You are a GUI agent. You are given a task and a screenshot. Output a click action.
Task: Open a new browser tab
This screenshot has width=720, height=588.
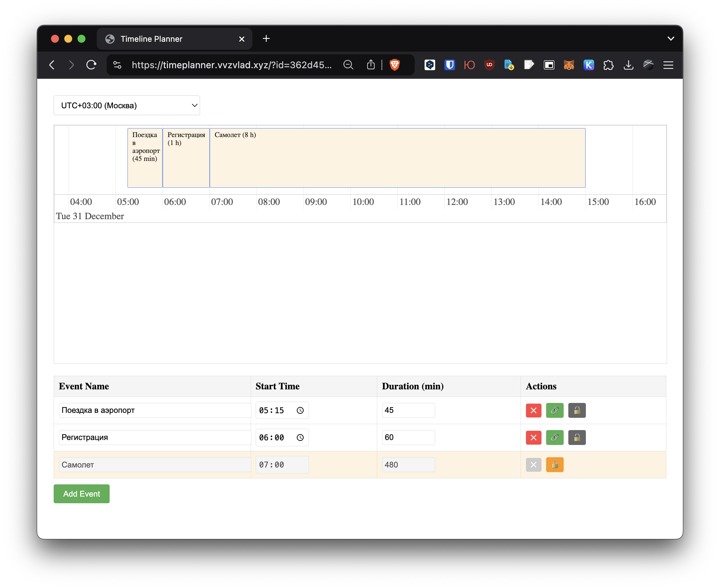pos(266,39)
